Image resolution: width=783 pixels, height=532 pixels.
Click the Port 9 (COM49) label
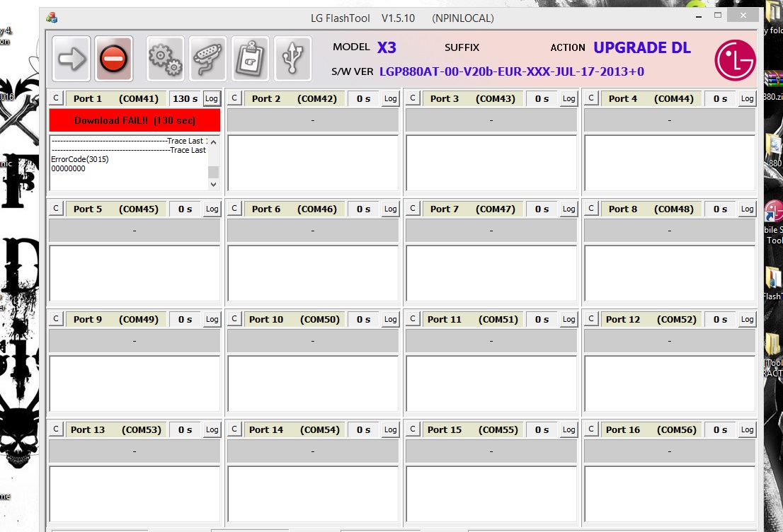click(x=116, y=319)
